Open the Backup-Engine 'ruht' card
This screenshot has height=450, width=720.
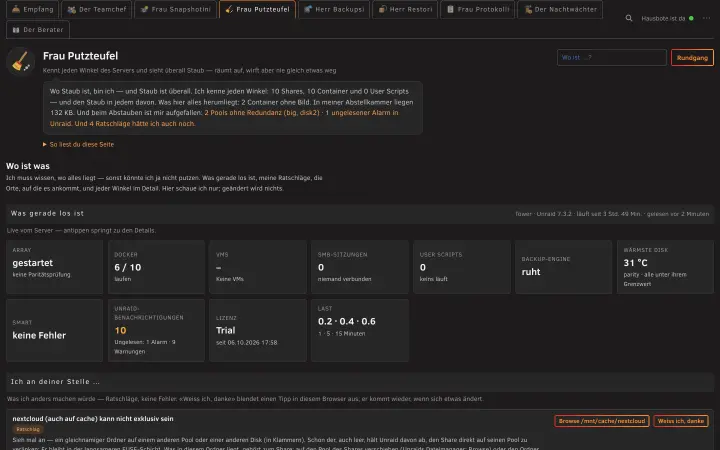coord(563,267)
